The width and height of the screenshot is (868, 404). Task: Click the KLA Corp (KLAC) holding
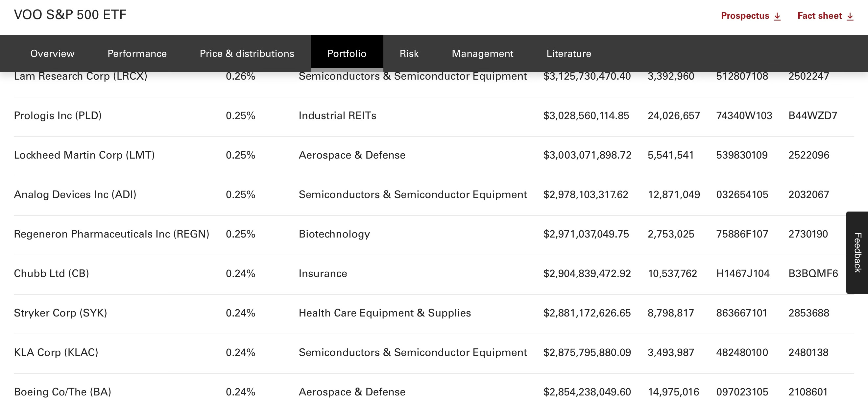[x=56, y=352]
